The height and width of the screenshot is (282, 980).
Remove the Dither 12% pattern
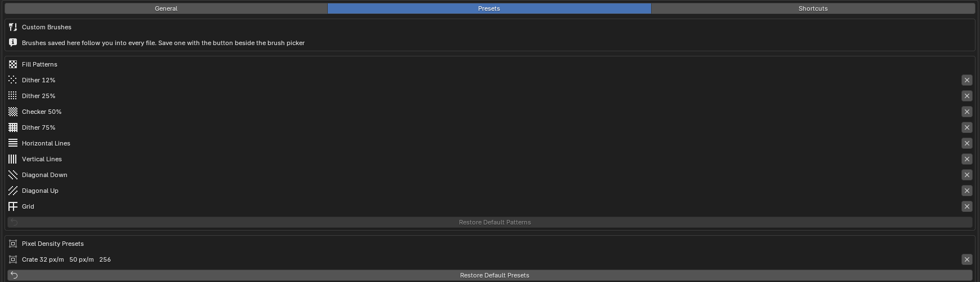coord(967,80)
